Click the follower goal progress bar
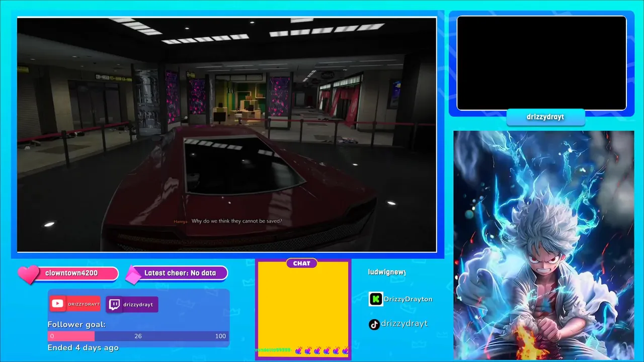The height and width of the screenshot is (362, 644). [x=138, y=336]
